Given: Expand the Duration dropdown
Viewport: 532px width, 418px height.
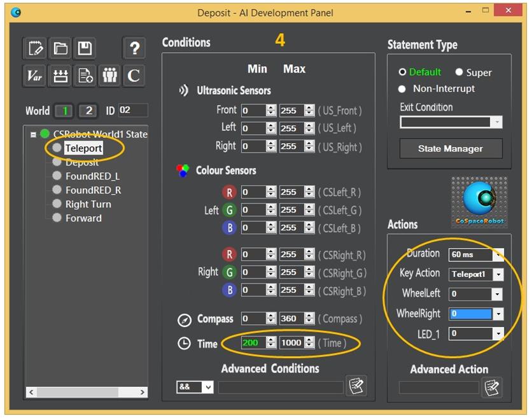Looking at the screenshot, I should pyautogui.click(x=498, y=255).
